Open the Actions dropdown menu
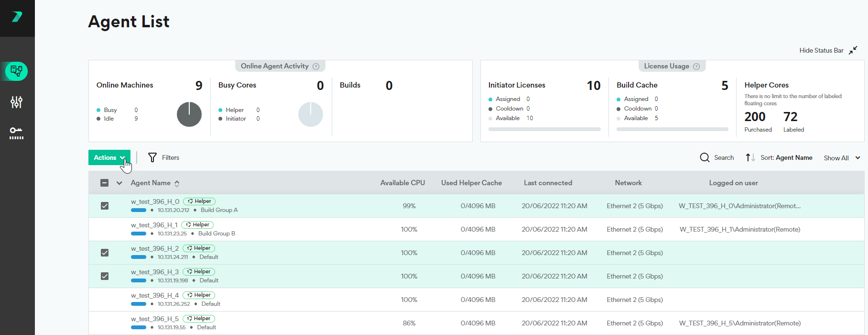The image size is (868, 335). (x=109, y=157)
